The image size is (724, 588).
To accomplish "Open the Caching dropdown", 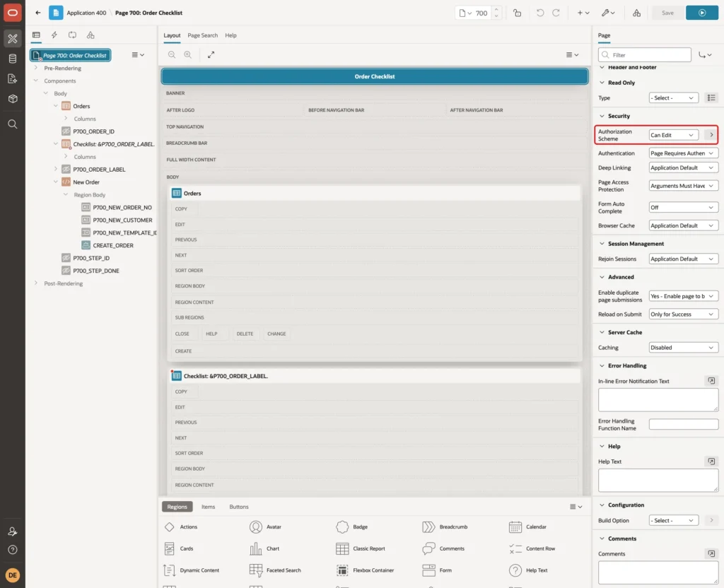I will [x=684, y=348].
